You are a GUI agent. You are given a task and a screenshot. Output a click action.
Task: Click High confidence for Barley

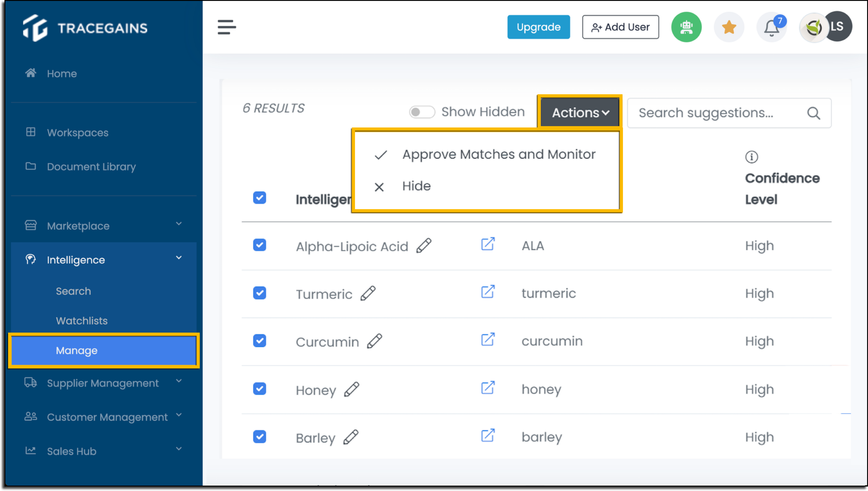[x=759, y=437]
